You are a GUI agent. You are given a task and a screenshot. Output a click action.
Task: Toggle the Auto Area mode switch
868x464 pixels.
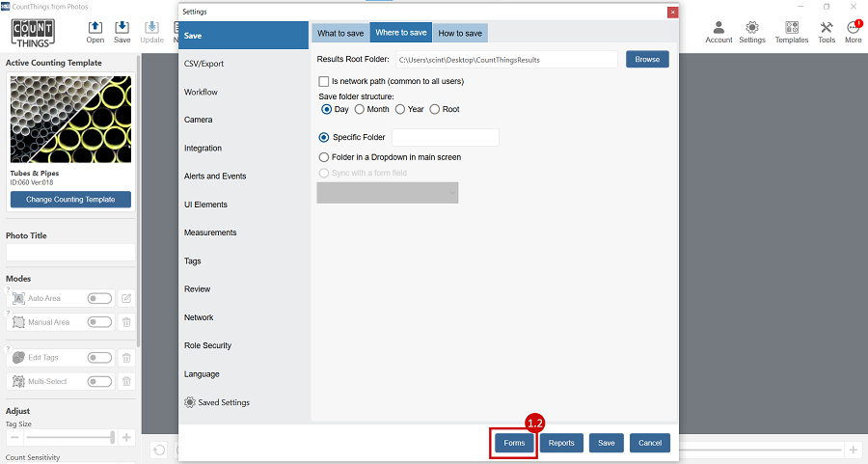[99, 299]
